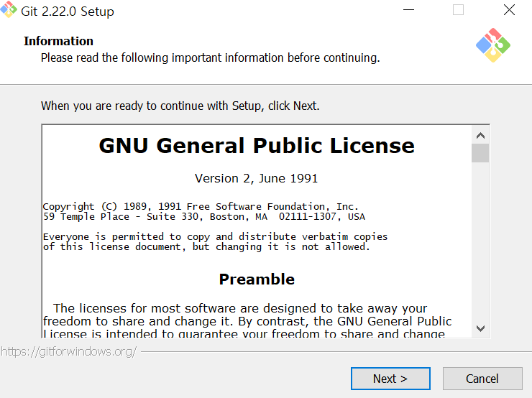Click the Preamble heading

tap(257, 279)
